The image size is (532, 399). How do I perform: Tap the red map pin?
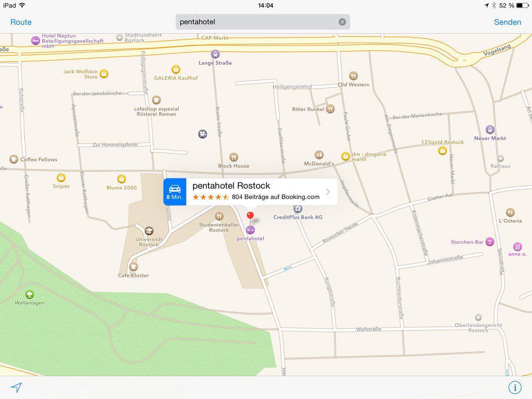pyautogui.click(x=250, y=215)
